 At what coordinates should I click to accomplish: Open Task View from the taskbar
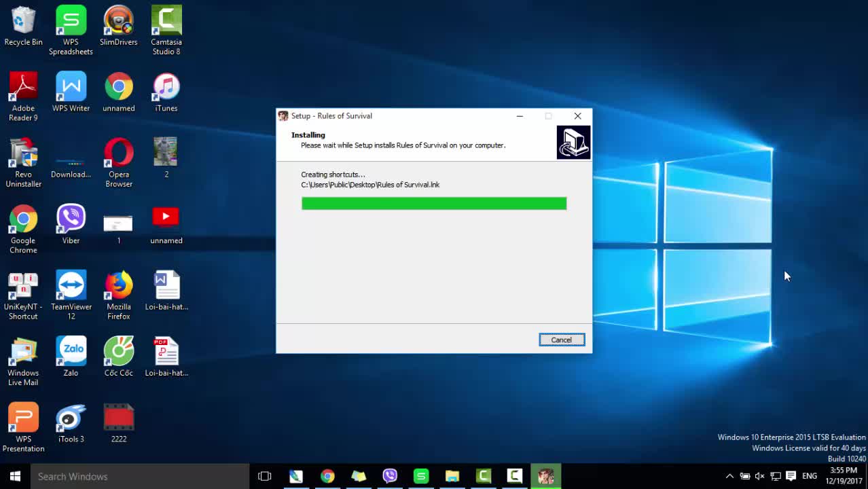point(265,476)
